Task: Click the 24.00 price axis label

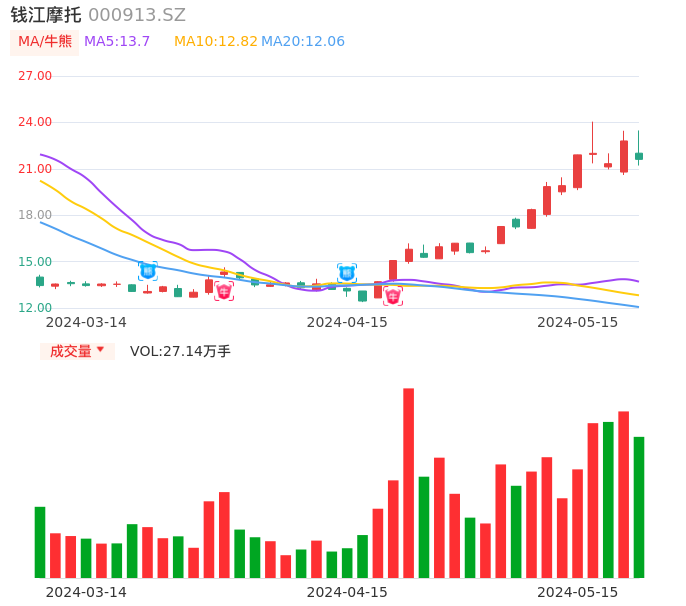Action: (x=35, y=122)
